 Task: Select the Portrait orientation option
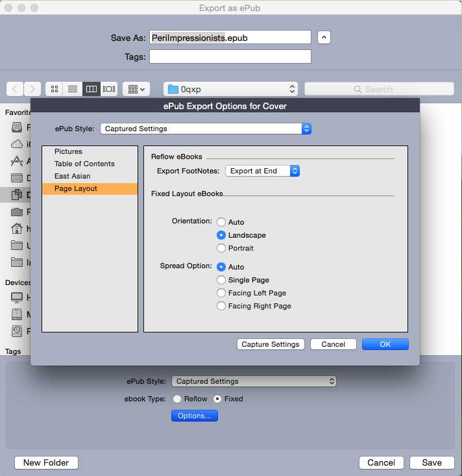point(222,248)
